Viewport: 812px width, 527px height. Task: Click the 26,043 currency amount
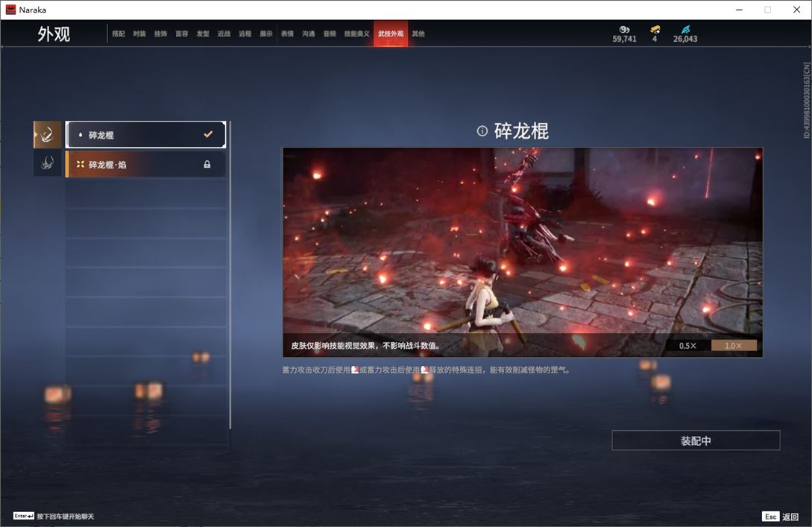[x=685, y=39]
